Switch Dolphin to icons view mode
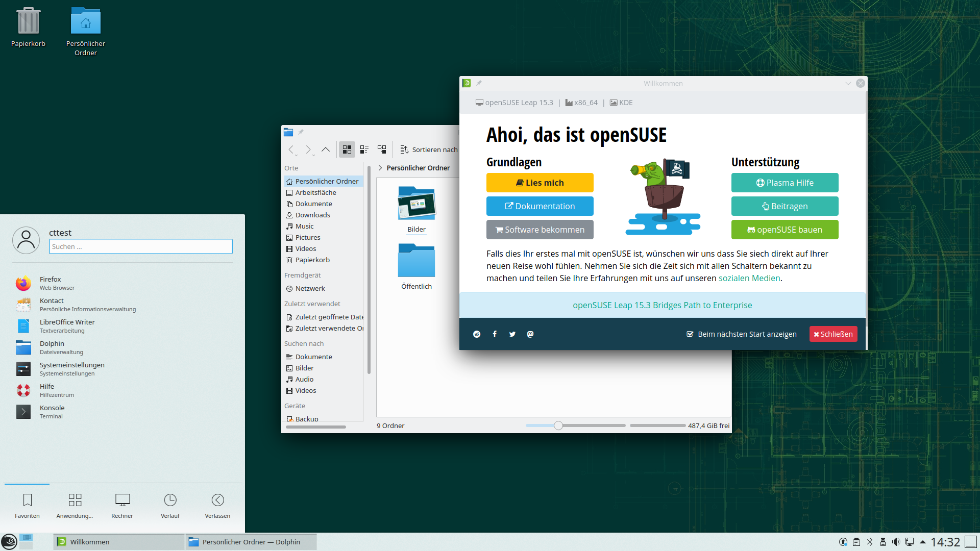This screenshot has width=980, height=551. (x=347, y=149)
